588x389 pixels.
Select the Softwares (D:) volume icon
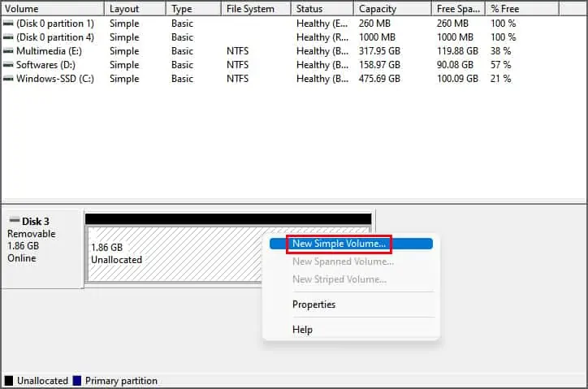pos(8,65)
